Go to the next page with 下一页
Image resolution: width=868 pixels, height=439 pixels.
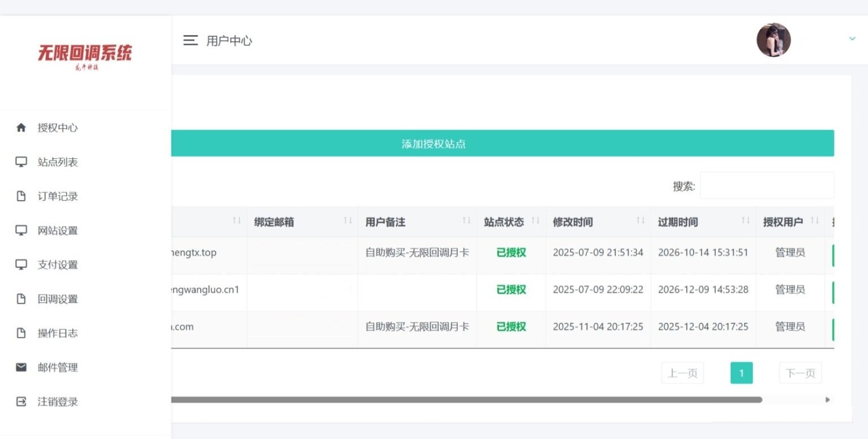click(x=800, y=372)
